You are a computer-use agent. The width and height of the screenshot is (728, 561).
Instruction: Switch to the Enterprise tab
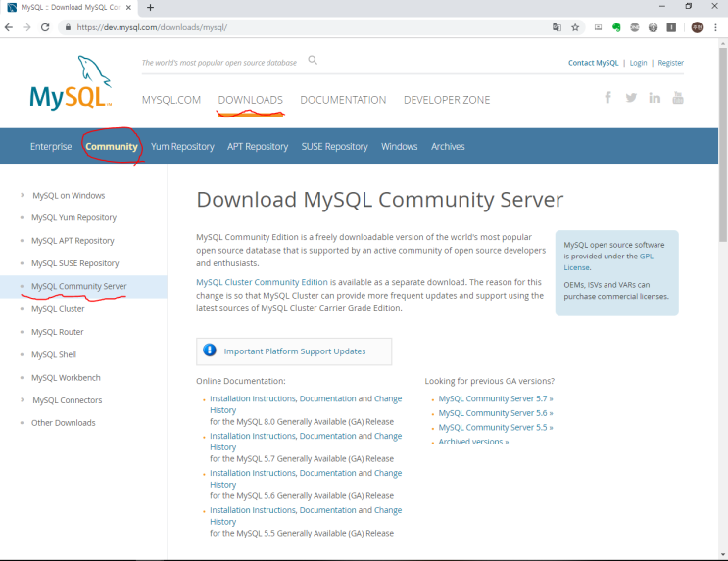(51, 146)
